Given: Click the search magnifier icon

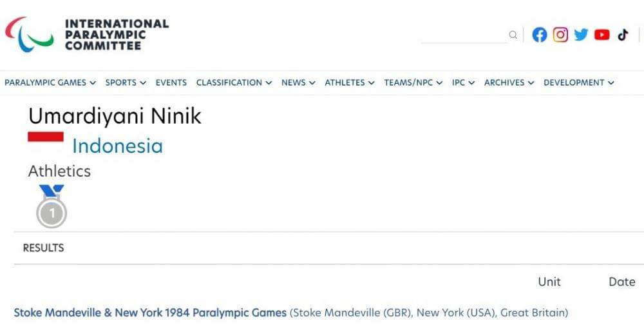Looking at the screenshot, I should (x=513, y=35).
